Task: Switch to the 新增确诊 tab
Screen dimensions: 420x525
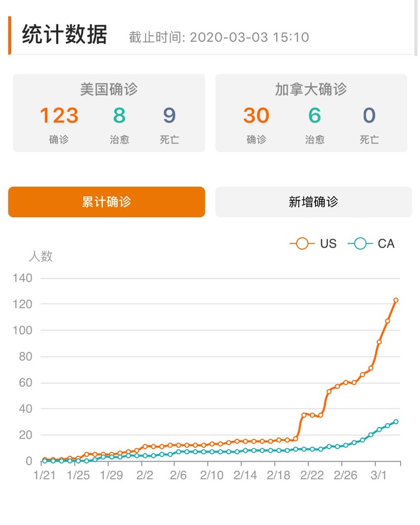Action: 313,202
